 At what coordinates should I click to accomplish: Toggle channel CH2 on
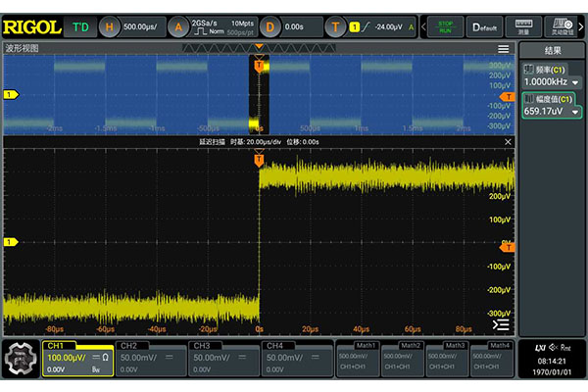pyautogui.click(x=151, y=358)
